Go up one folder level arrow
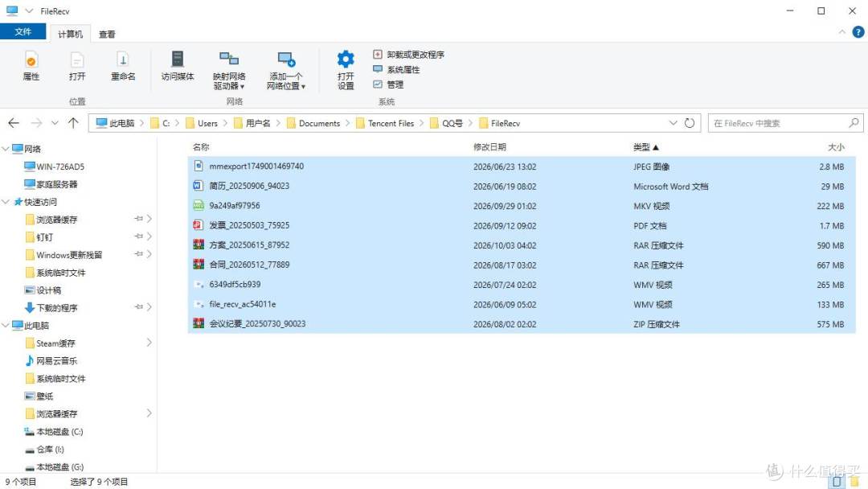 coord(73,123)
